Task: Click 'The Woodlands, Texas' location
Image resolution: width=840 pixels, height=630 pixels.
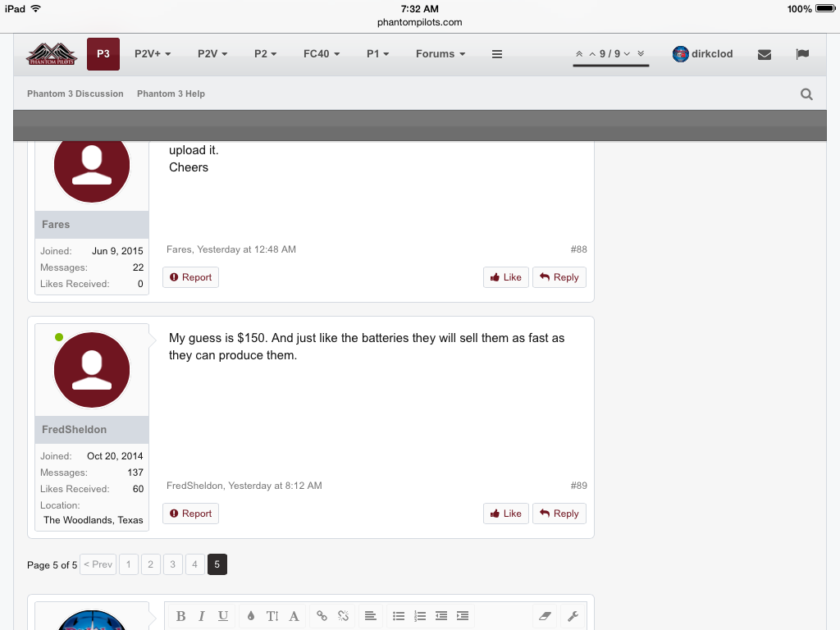Action: coord(94,520)
